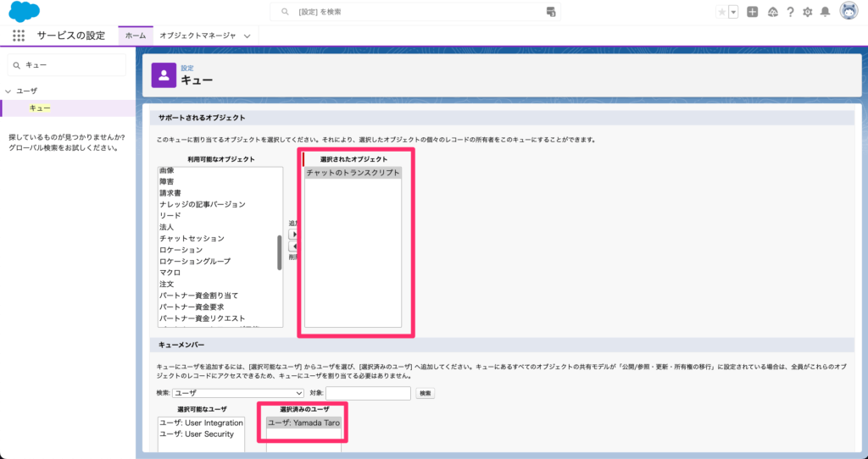This screenshot has height=459, width=868.
Task: Show notifications via the bell icon
Action: [825, 12]
